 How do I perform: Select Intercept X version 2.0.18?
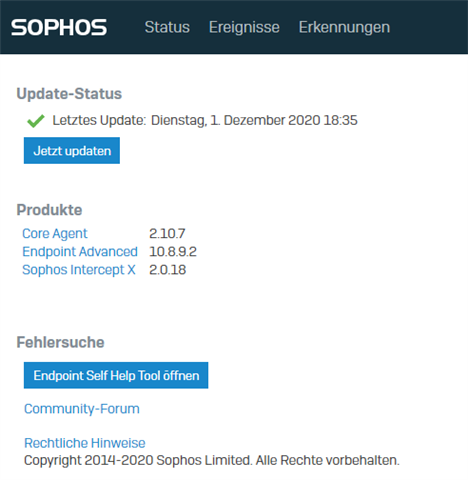(167, 270)
